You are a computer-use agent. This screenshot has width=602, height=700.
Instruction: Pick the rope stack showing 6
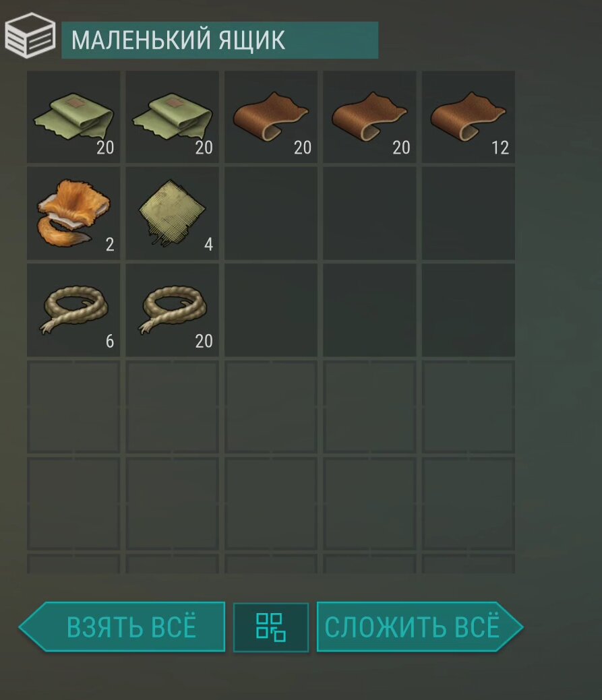(x=73, y=311)
